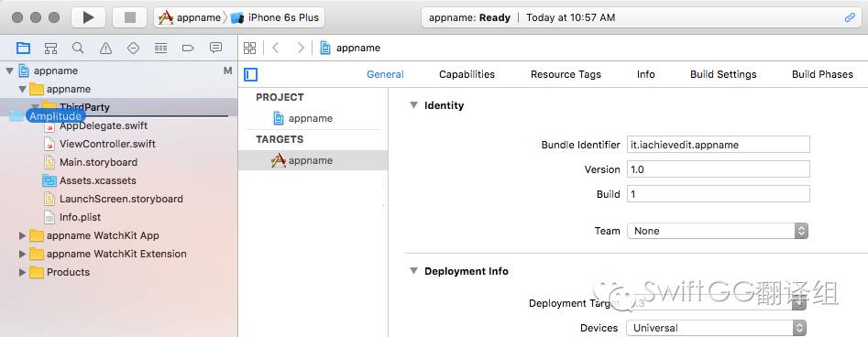Run the app with the Play button
This screenshot has width=868, height=337.
click(88, 17)
